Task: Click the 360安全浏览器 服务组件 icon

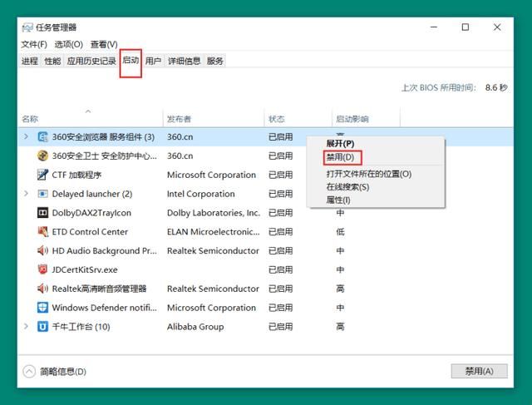Action: pos(42,137)
